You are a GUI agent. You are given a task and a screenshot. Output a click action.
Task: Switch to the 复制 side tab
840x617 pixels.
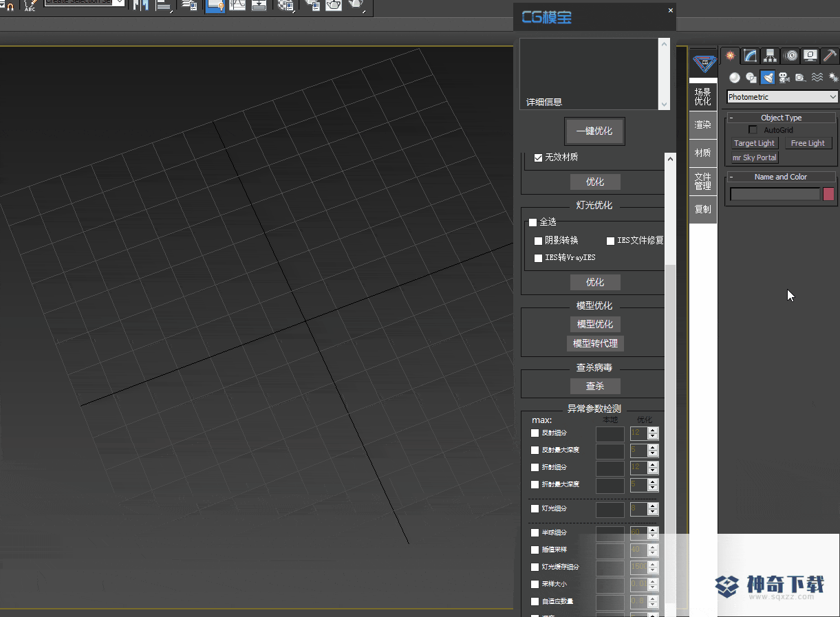(702, 209)
